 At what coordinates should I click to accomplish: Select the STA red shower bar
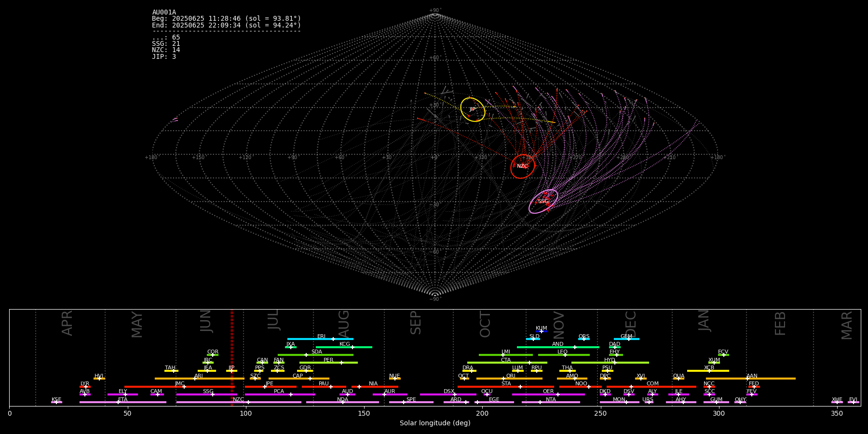(x=506, y=386)
